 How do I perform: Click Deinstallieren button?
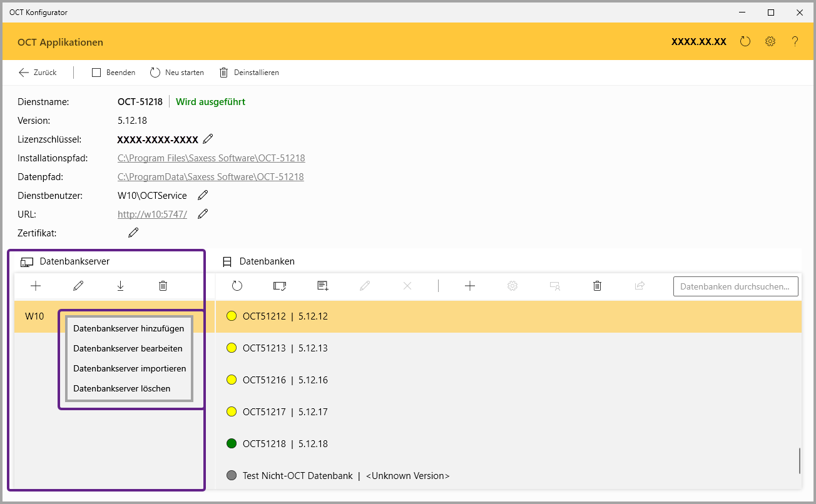[249, 73]
